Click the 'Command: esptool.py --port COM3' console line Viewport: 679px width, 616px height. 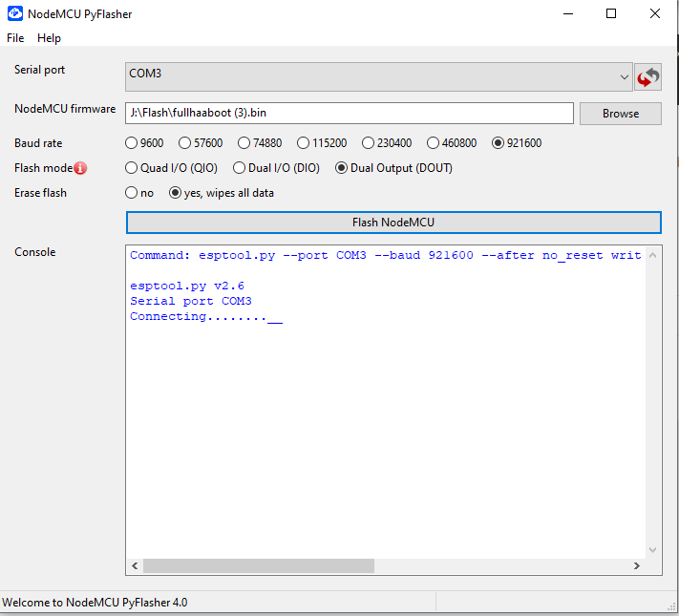pos(386,255)
